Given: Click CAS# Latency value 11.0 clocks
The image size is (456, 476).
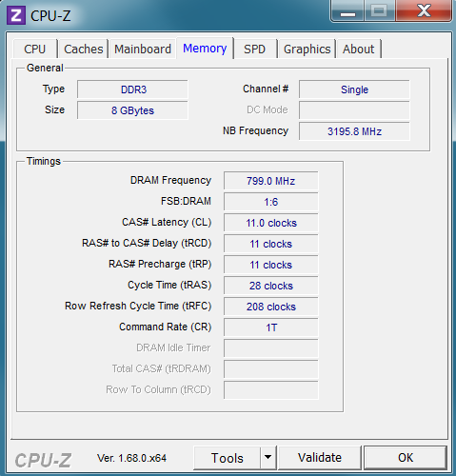Looking at the screenshot, I should [271, 223].
